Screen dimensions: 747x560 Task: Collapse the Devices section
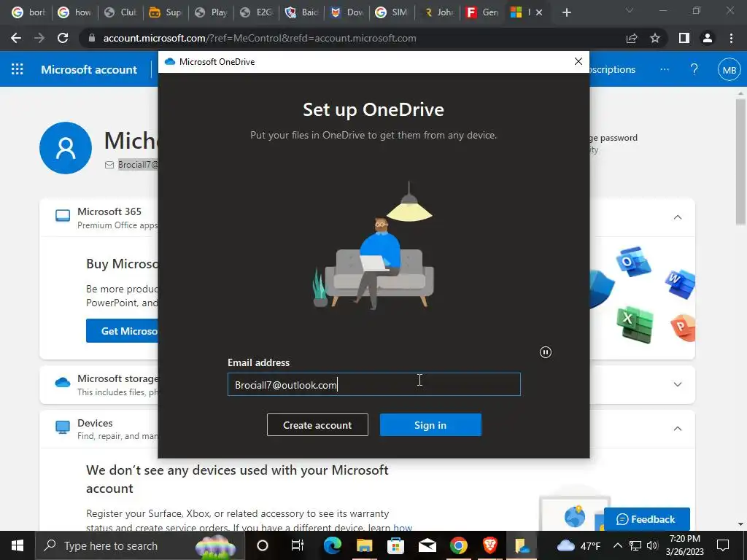tap(678, 429)
